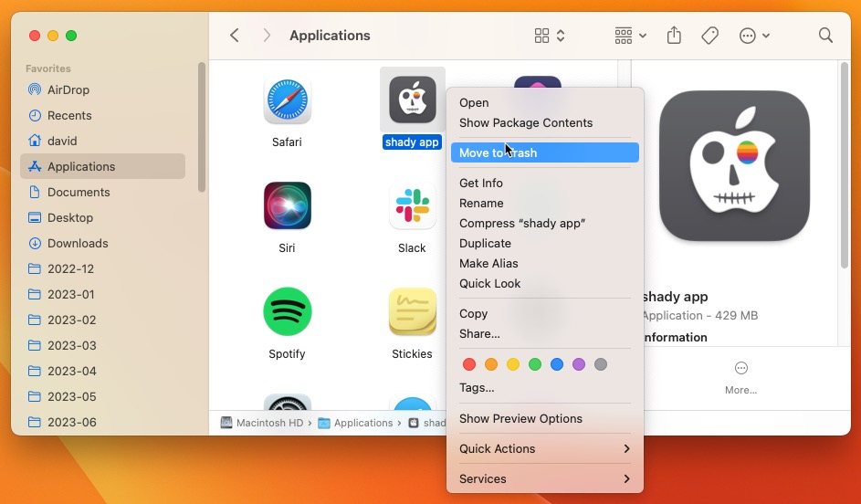Open the Action ellipsis dropdown menu

pyautogui.click(x=754, y=36)
